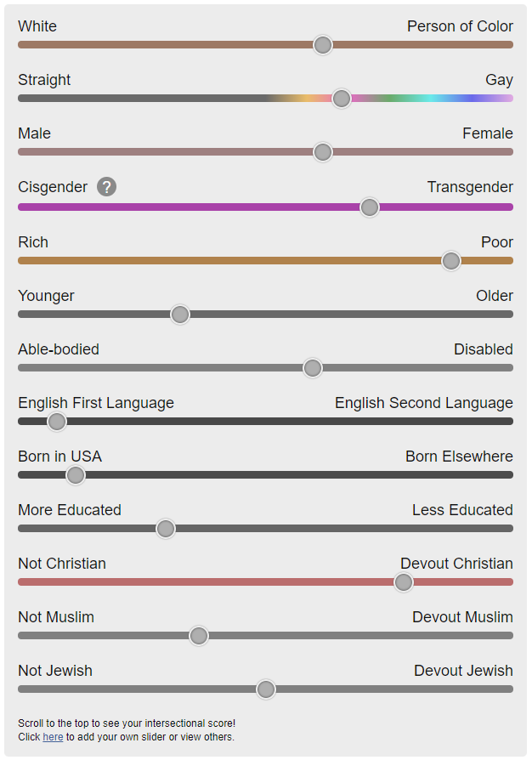Click the far right end of the Born Elsewhere track
532x760 pixels.
pos(510,475)
